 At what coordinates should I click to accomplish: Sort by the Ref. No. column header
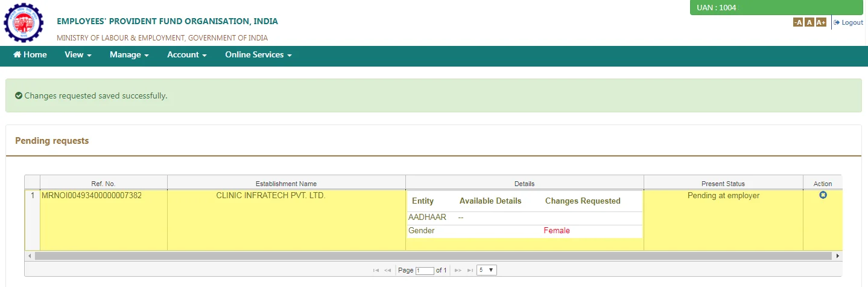(103, 183)
